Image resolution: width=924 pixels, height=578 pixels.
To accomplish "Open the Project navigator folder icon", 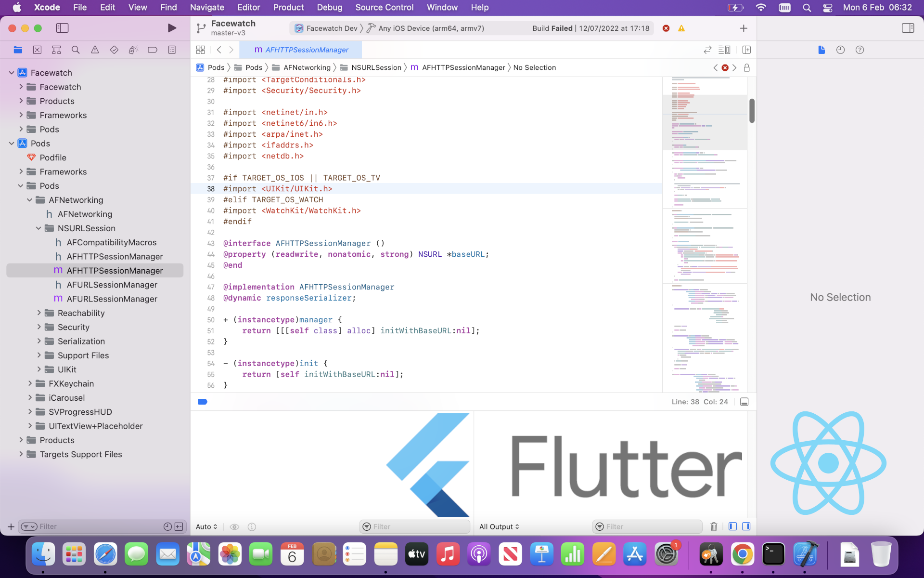I will [x=18, y=50].
